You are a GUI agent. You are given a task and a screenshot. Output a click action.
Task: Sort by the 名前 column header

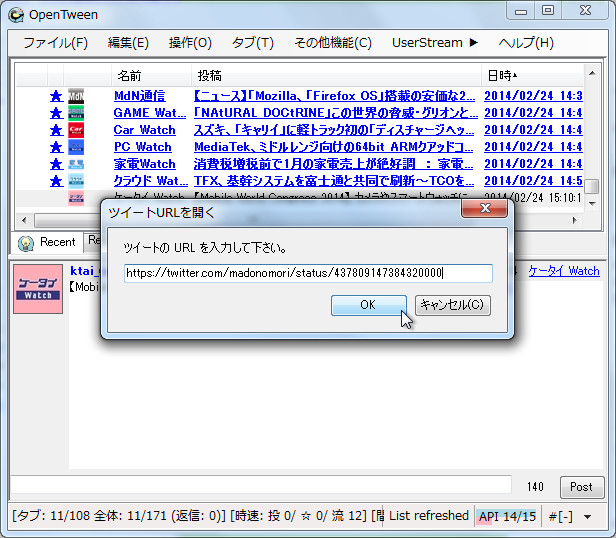[151, 75]
